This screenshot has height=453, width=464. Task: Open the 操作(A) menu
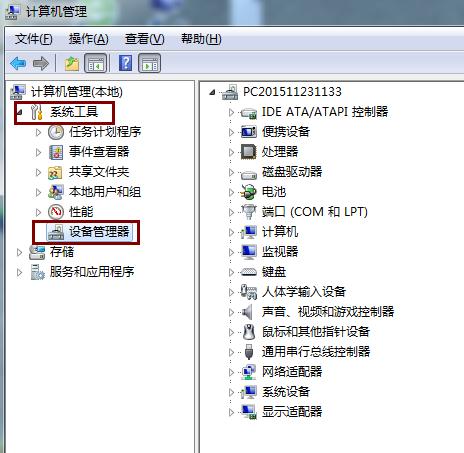[x=88, y=39]
